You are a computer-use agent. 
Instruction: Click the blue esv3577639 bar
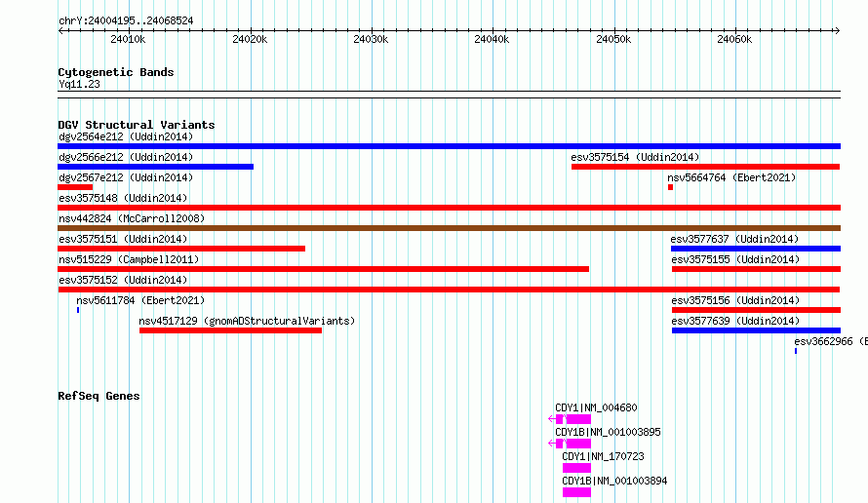[756, 330]
